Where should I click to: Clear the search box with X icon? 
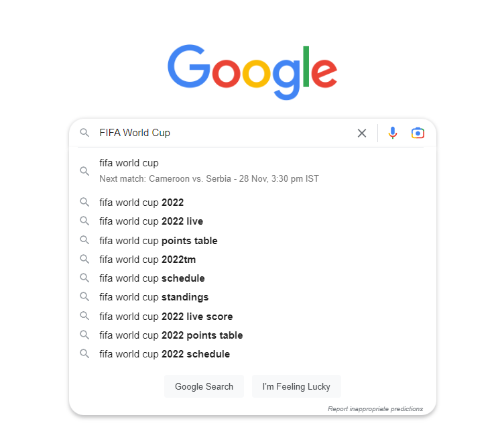pyautogui.click(x=362, y=133)
